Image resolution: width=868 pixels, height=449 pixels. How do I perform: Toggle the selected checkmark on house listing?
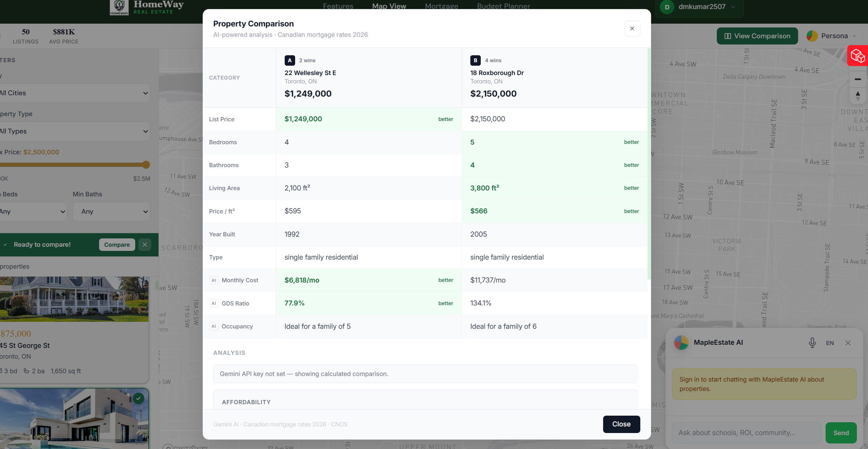pos(138,398)
